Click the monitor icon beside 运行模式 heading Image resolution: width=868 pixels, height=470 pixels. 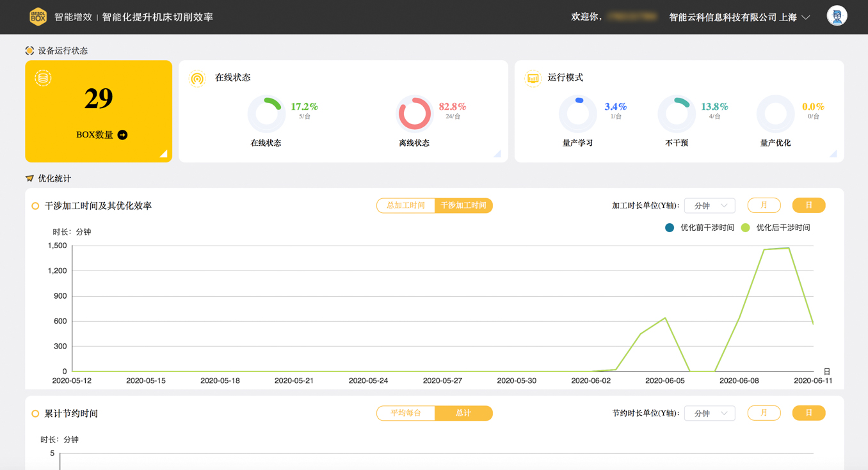tap(533, 78)
